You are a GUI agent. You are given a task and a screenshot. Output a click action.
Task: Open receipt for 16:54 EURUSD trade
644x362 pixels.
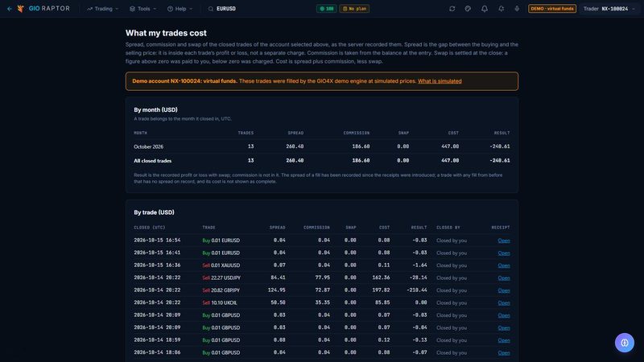504,241
